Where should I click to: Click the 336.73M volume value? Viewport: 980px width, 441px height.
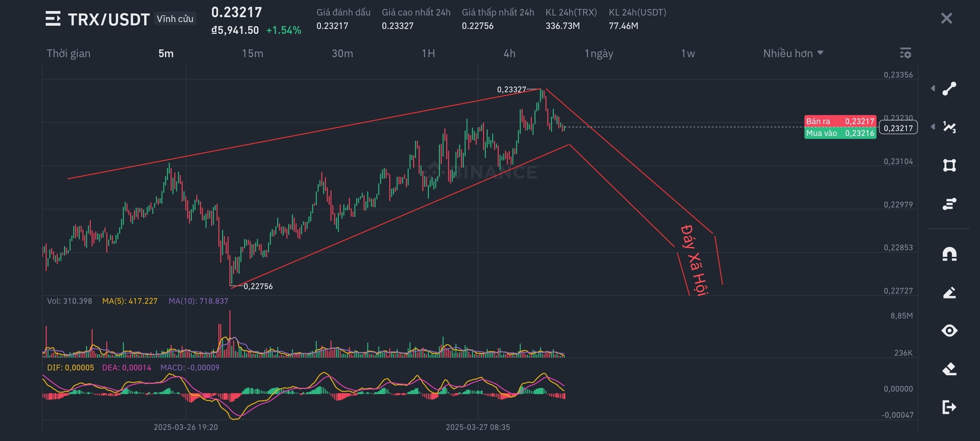pos(563,26)
